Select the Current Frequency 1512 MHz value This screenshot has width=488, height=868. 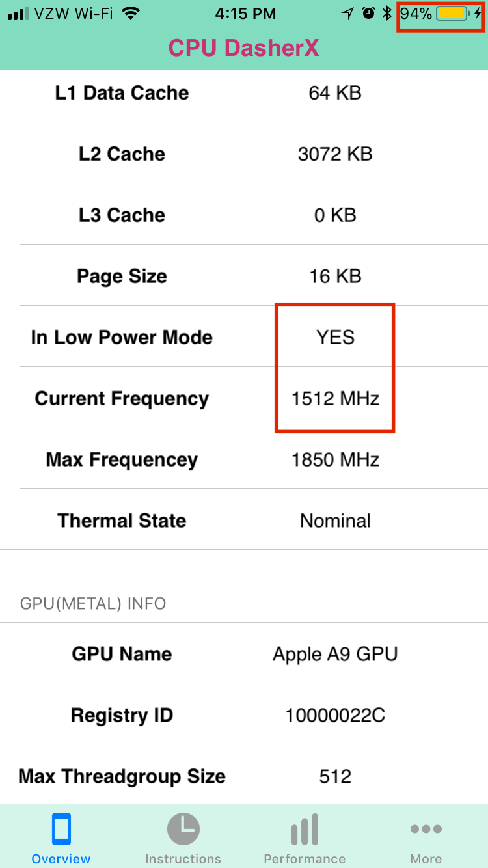coord(335,398)
